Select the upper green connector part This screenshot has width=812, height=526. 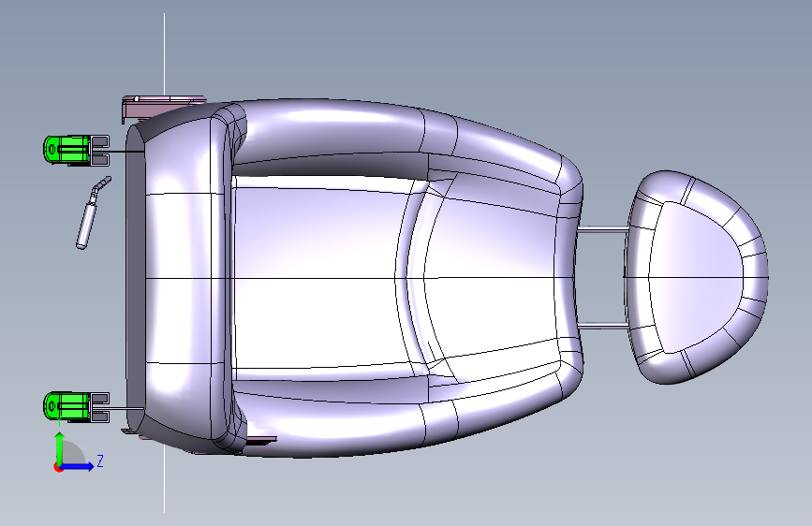(66, 151)
